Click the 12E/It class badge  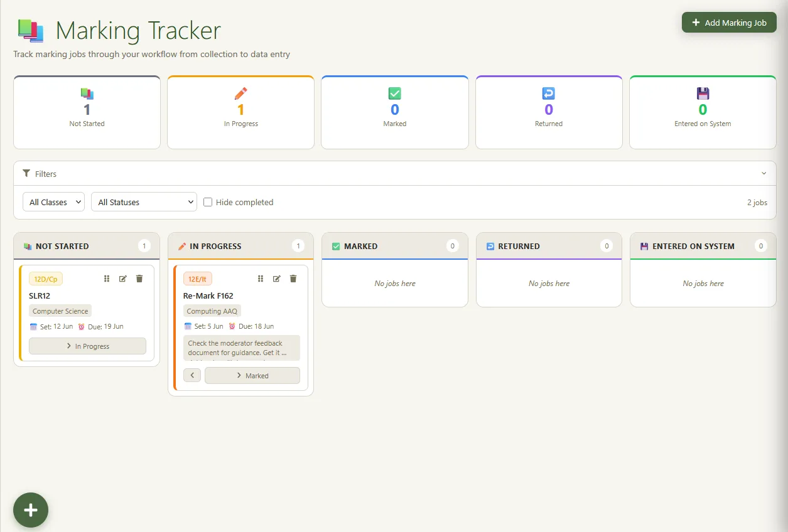pyautogui.click(x=198, y=279)
